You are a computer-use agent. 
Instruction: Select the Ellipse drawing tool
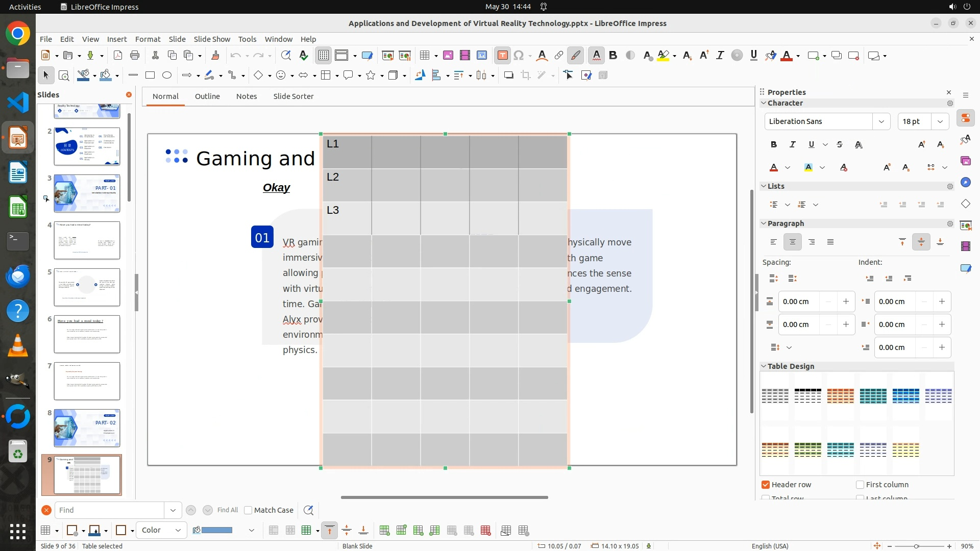tap(167, 76)
